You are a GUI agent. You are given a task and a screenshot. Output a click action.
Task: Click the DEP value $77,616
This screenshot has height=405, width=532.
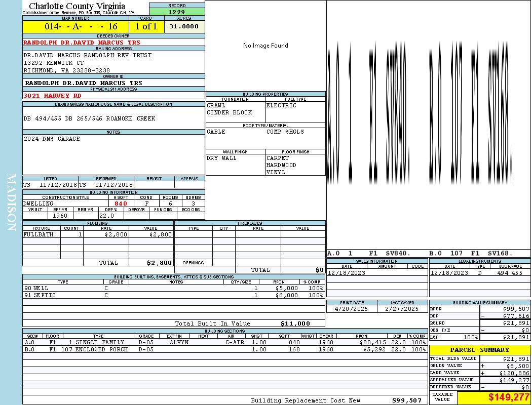pos(516,316)
